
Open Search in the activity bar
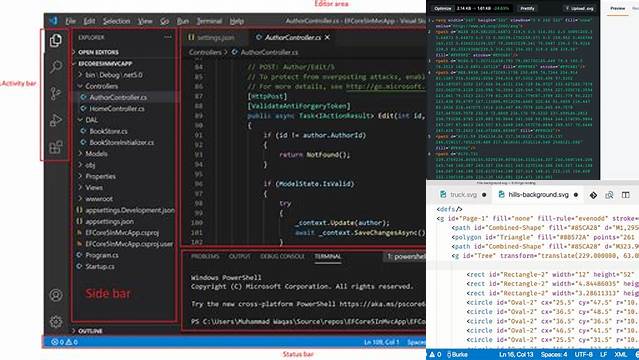[56, 66]
